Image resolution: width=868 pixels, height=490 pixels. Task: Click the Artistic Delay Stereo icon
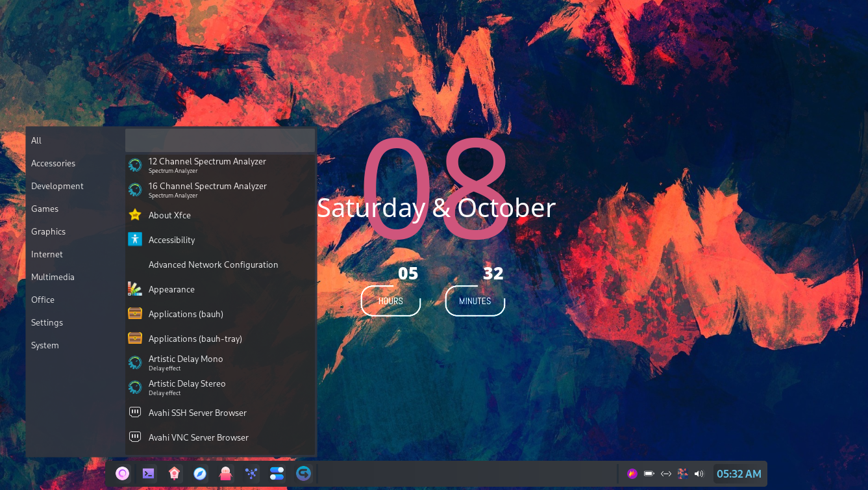coord(135,387)
